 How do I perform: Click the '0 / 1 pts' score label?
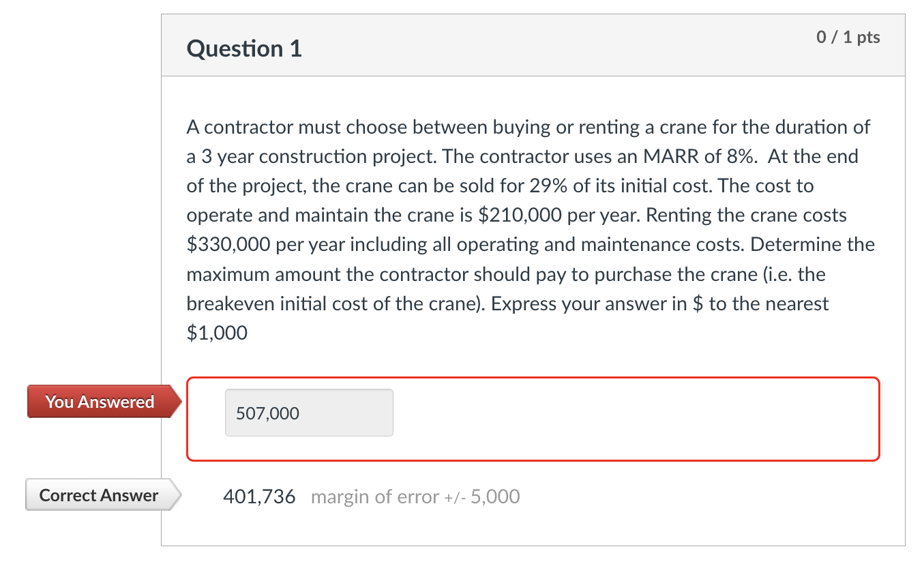[848, 37]
